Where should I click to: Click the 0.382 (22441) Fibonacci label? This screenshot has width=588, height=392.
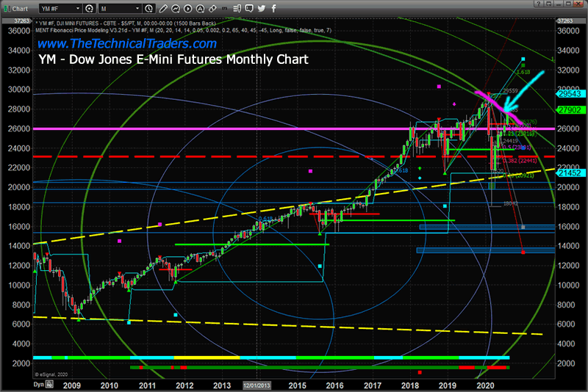520,161
